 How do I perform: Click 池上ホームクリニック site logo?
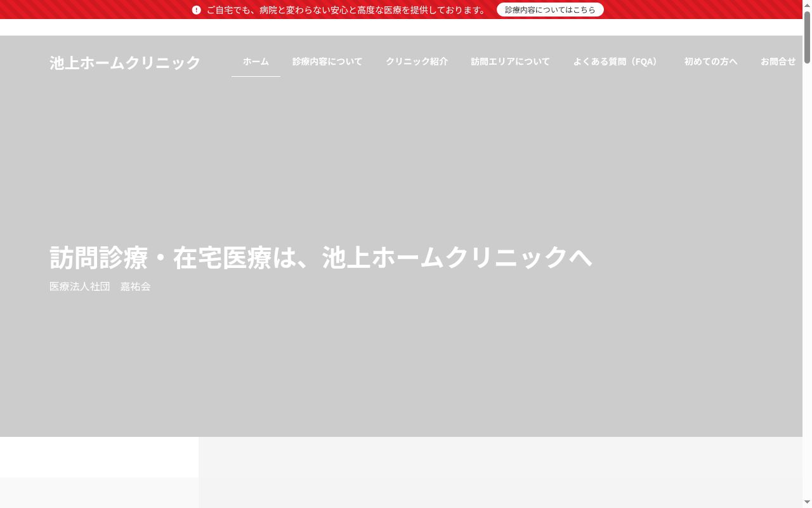point(125,62)
